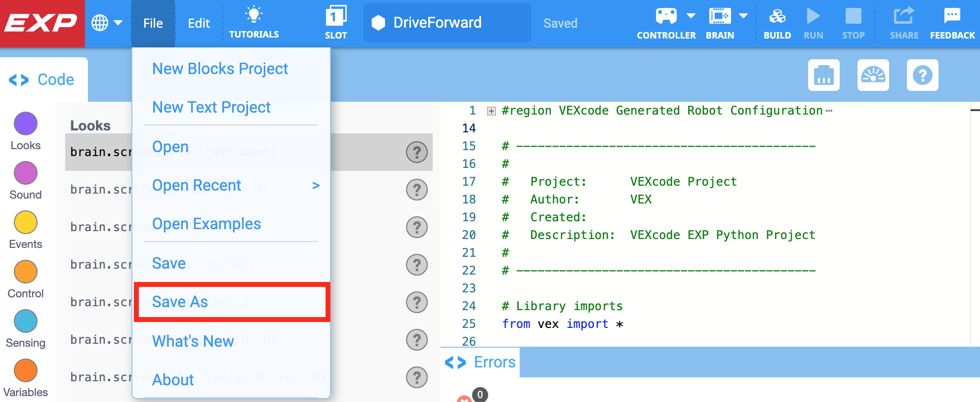Image resolution: width=980 pixels, height=402 pixels.
Task: Open the Help question mark panel
Action: point(923,75)
